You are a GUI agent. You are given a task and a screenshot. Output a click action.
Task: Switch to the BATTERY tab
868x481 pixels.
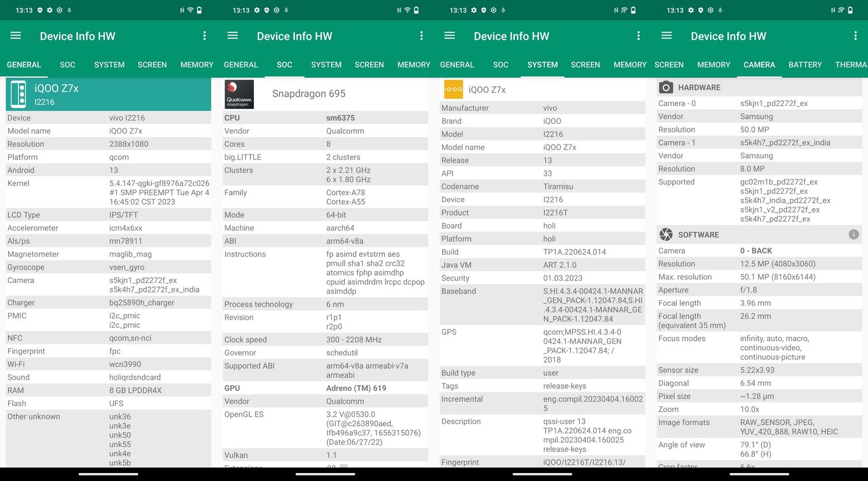[x=805, y=65]
